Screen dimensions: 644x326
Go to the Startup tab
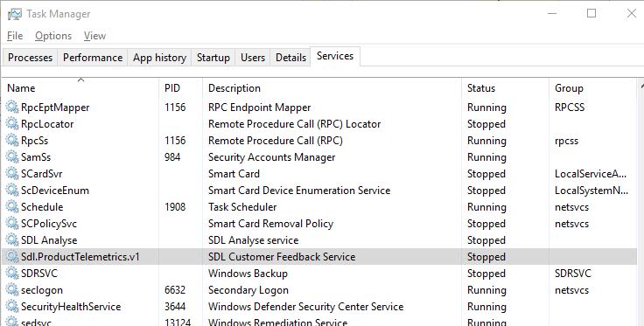pos(213,58)
